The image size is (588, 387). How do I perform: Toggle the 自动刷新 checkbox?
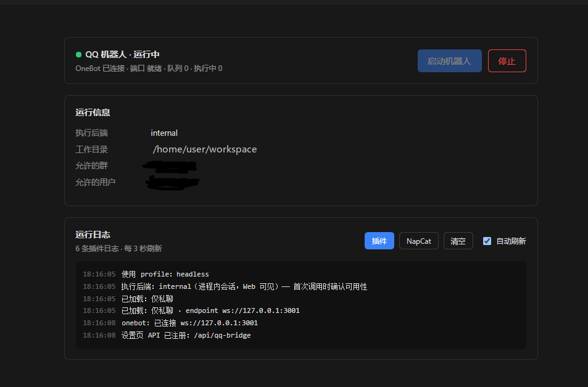(487, 241)
